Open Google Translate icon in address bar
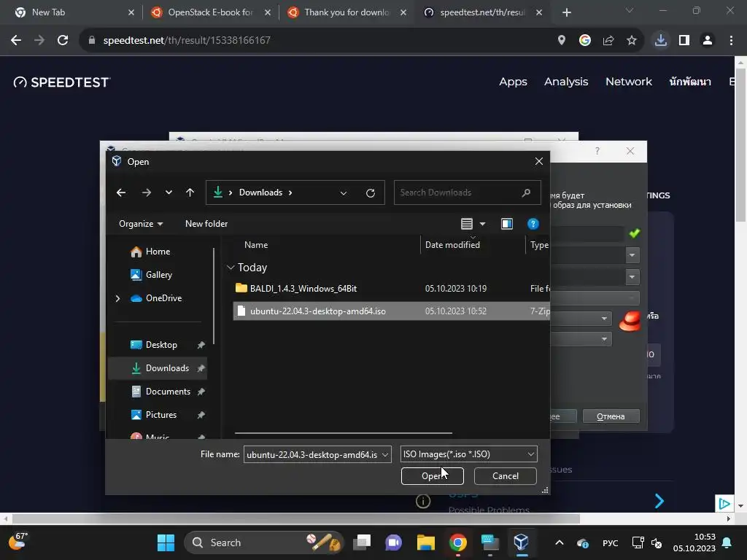This screenshot has width=747, height=560. coord(584,41)
